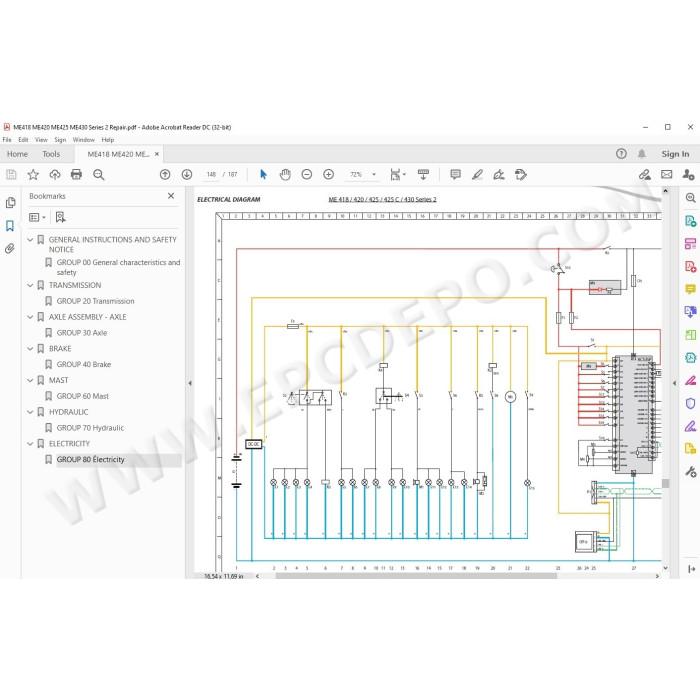The width and height of the screenshot is (700, 700).
Task: Close the Bookmarks panel
Action: click(x=171, y=196)
